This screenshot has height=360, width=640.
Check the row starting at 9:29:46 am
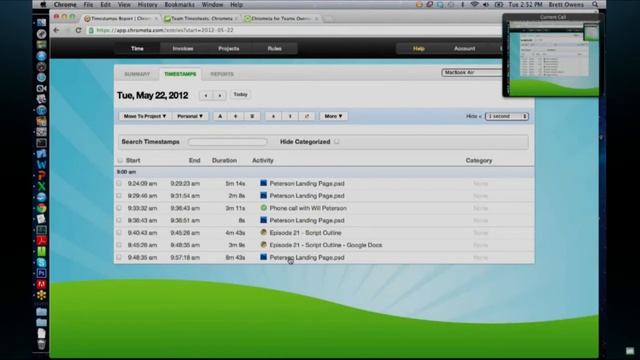[x=119, y=196]
